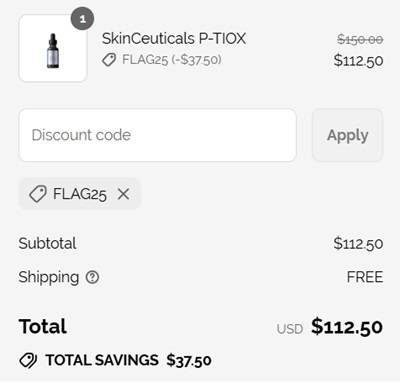Click the Total $112.50 amount
Viewport: 400px width, 383px height.
347,327
